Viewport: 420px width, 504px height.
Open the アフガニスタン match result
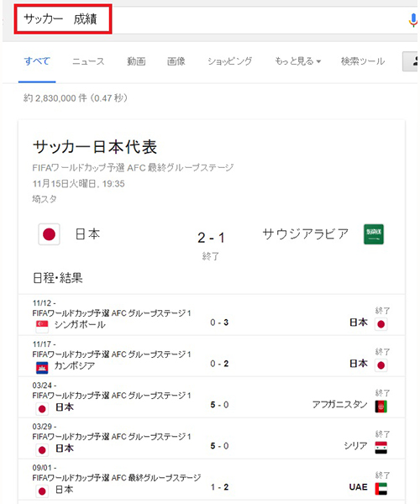[x=212, y=397]
